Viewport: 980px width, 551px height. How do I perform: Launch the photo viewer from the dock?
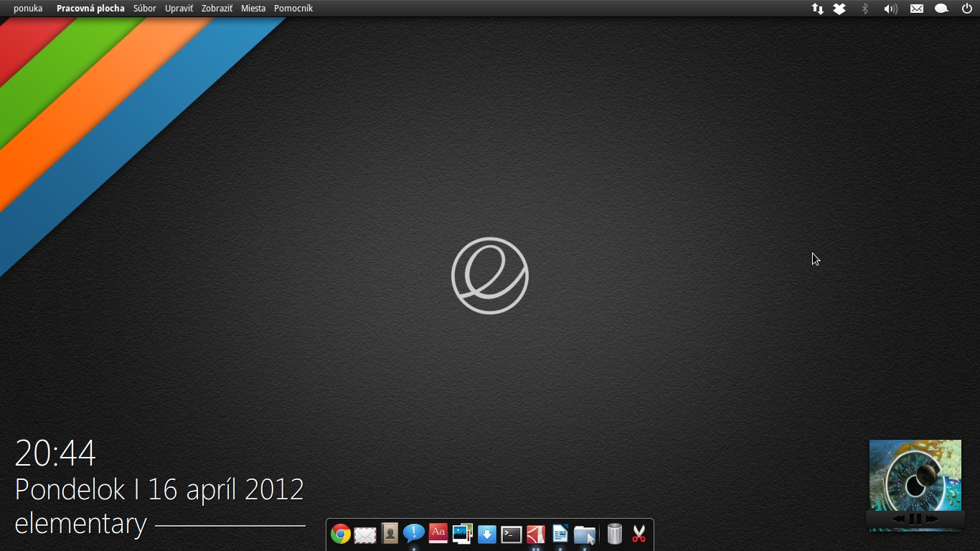point(463,534)
